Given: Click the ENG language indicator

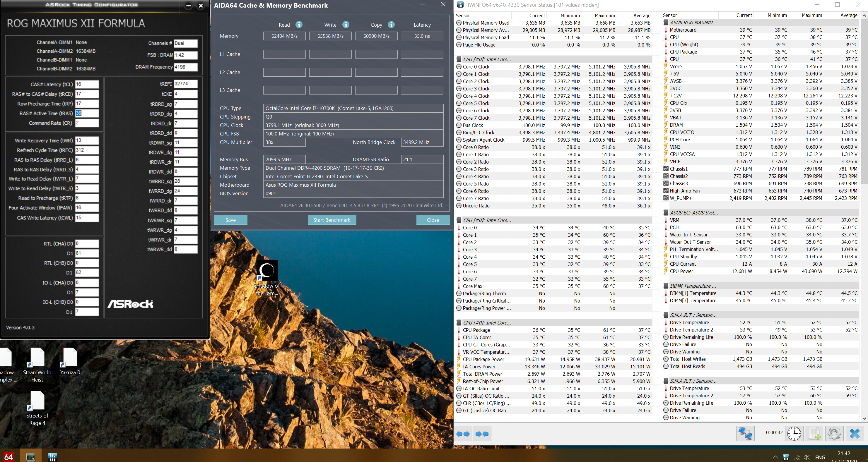Looking at the screenshot, I should [820, 457].
